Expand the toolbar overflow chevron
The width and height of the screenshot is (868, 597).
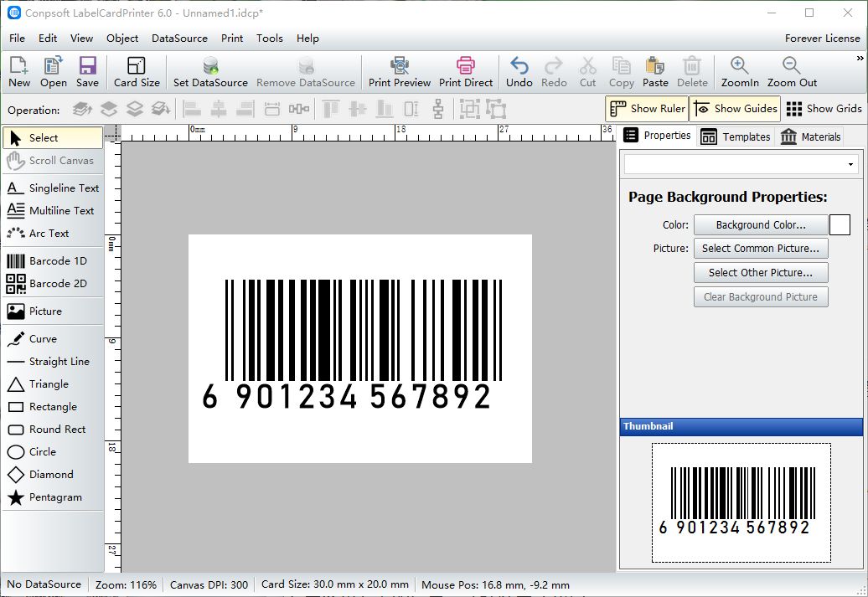(860, 58)
